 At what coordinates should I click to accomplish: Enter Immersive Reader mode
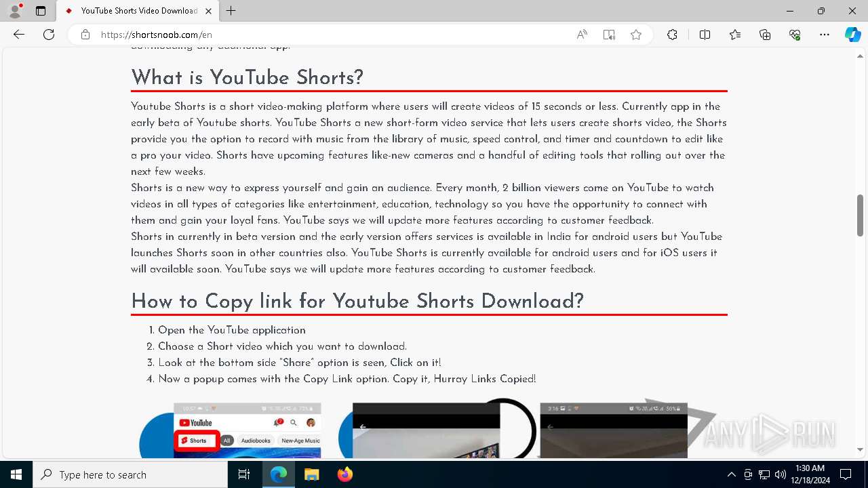tap(609, 35)
